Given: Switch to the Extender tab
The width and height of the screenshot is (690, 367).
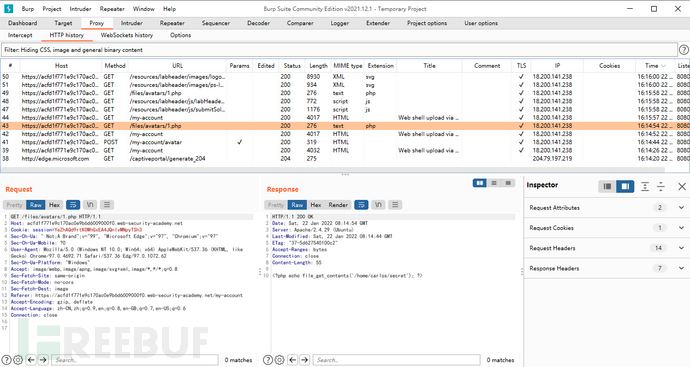Looking at the screenshot, I should pos(378,23).
